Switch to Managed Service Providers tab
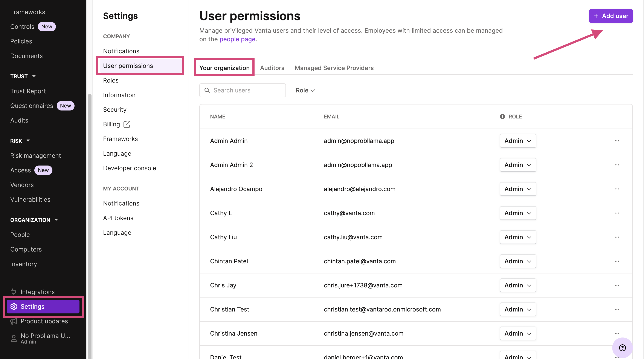Image resolution: width=644 pixels, height=359 pixels. 334,68
